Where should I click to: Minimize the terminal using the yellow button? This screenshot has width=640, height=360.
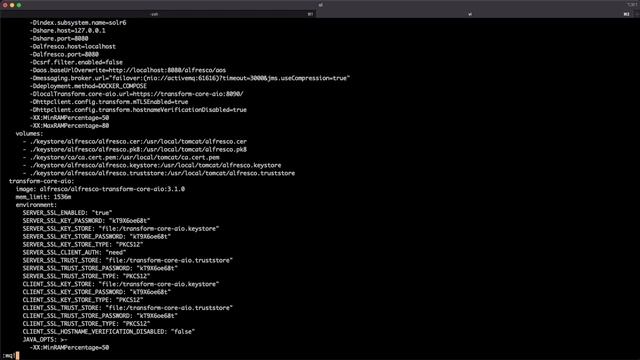tap(12, 5)
